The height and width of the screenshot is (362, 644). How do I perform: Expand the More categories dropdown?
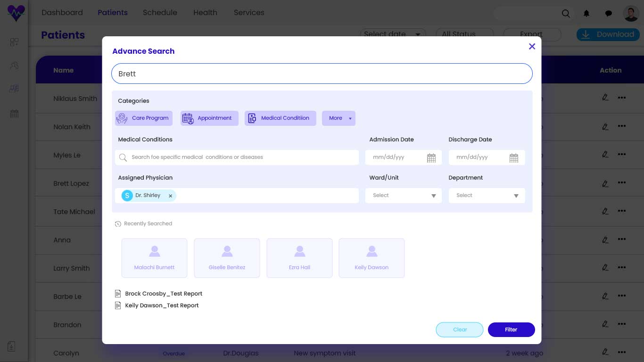[339, 118]
